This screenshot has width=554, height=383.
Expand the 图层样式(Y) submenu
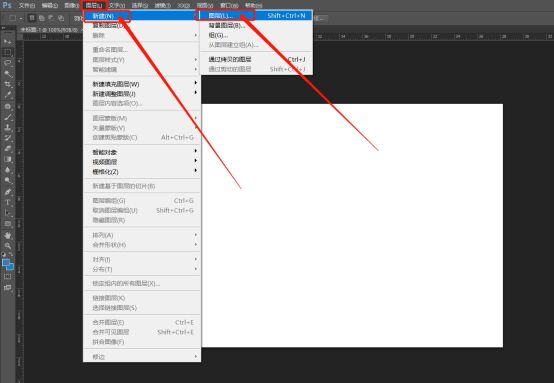tap(142, 60)
